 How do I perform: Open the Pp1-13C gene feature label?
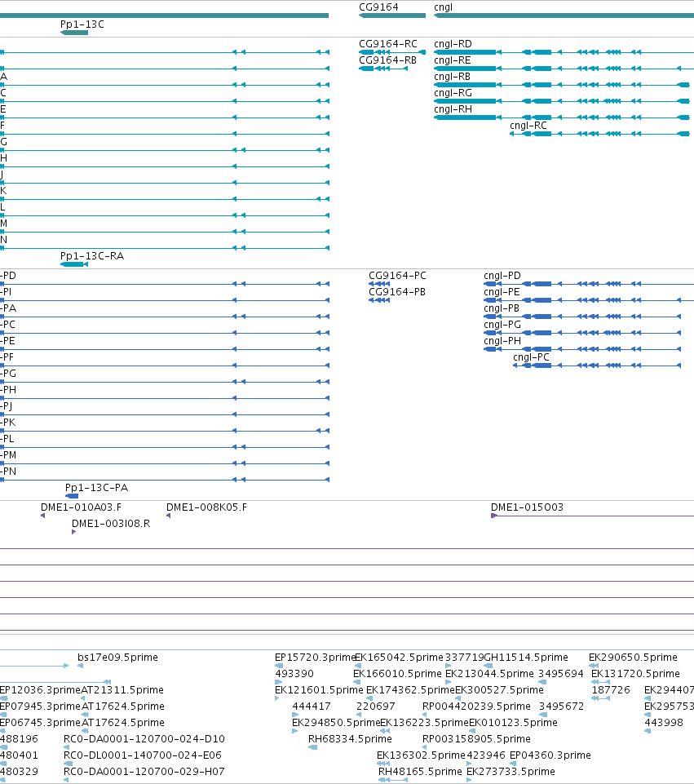(x=82, y=24)
